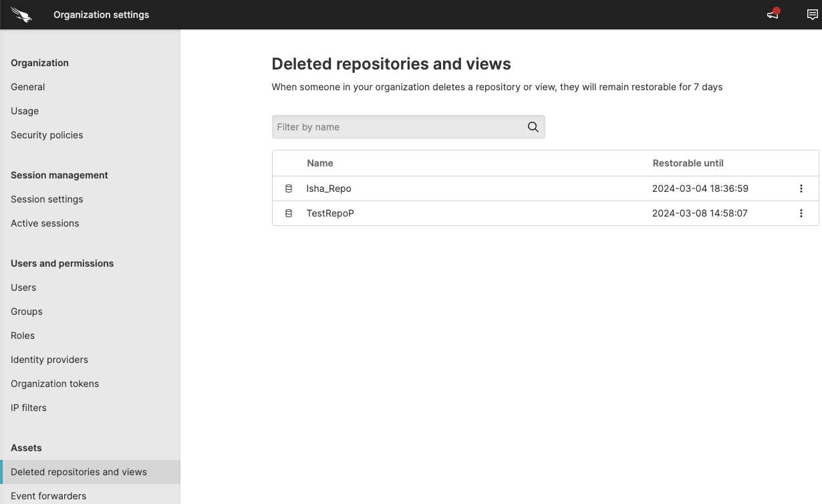Open Security policies settings
Viewport: 822px width, 504px height.
47,135
